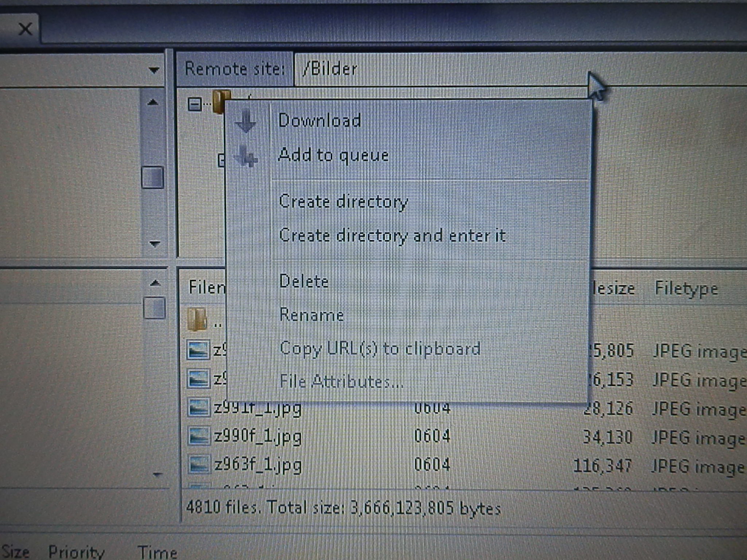Click the Download arrow icon in context menu
747x560 pixels.
(x=246, y=121)
